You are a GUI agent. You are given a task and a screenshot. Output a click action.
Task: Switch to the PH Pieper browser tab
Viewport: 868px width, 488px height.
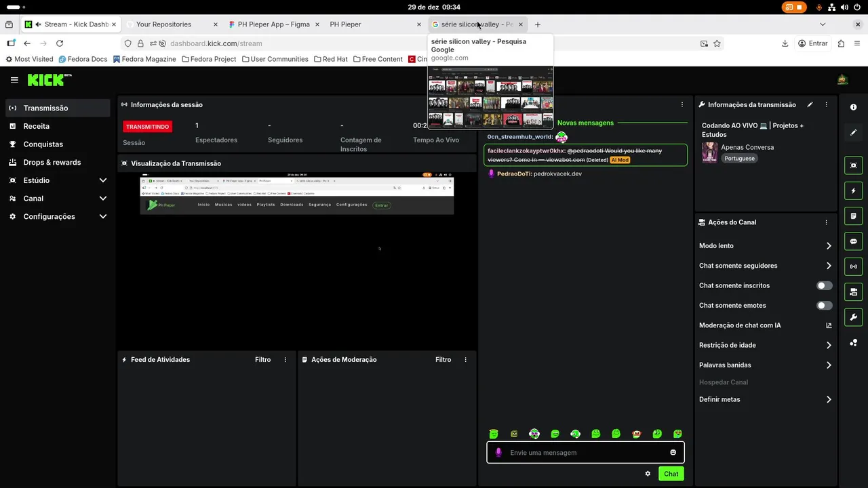[x=376, y=24]
